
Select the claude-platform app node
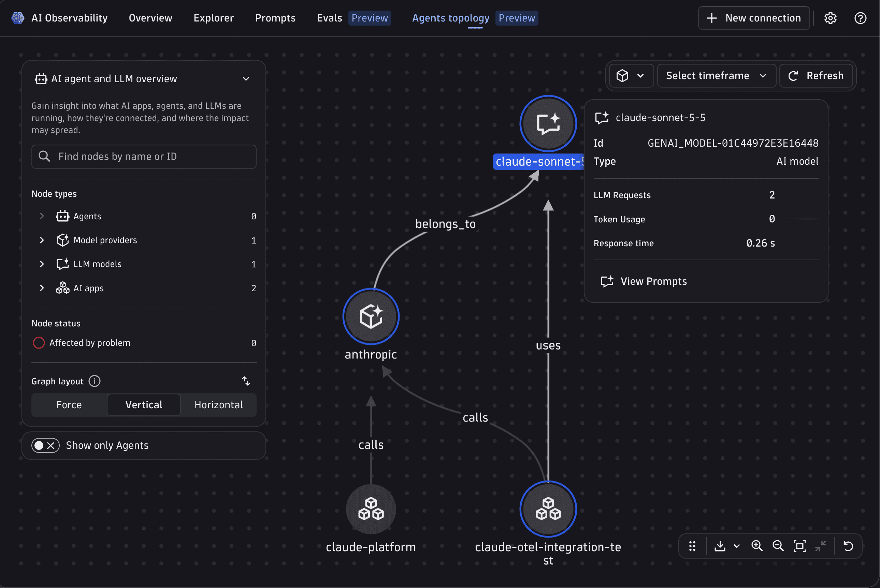[x=371, y=509]
